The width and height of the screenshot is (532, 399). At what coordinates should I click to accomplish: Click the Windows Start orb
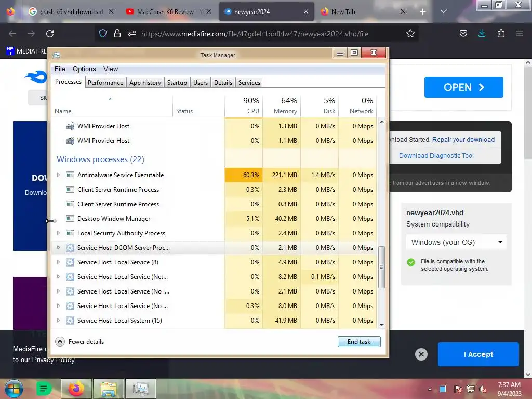tap(14, 389)
